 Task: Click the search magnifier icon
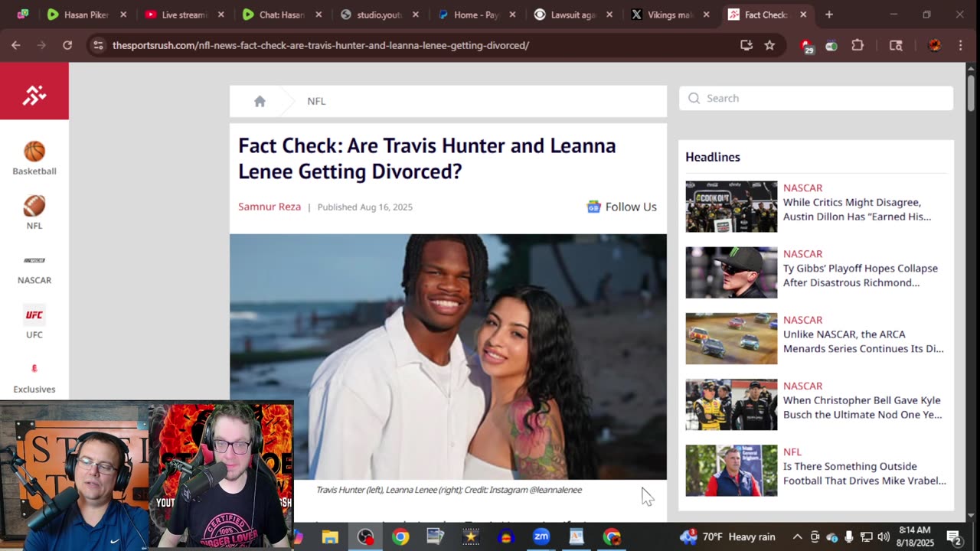click(694, 98)
